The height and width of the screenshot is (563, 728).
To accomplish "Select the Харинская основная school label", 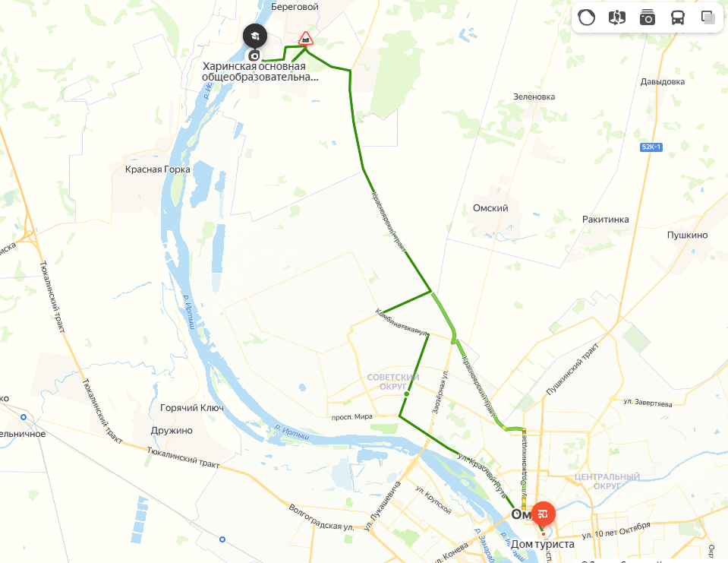I will pyautogui.click(x=260, y=71).
